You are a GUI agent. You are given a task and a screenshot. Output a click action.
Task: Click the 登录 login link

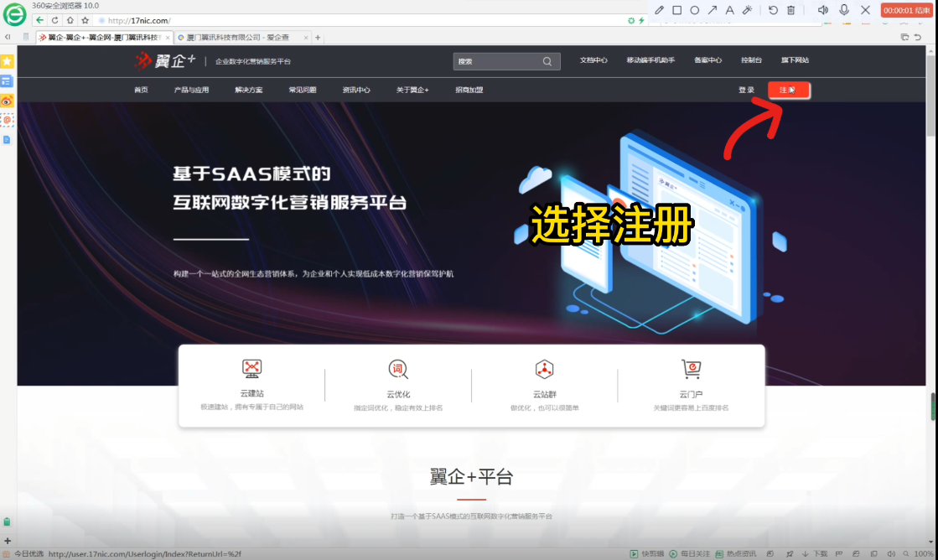point(746,91)
